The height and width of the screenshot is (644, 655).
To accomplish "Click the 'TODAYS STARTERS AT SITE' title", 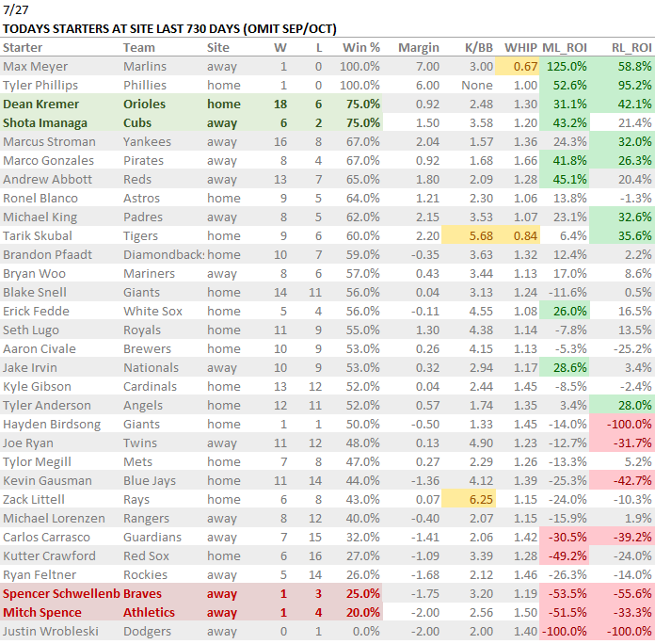I will (169, 29).
